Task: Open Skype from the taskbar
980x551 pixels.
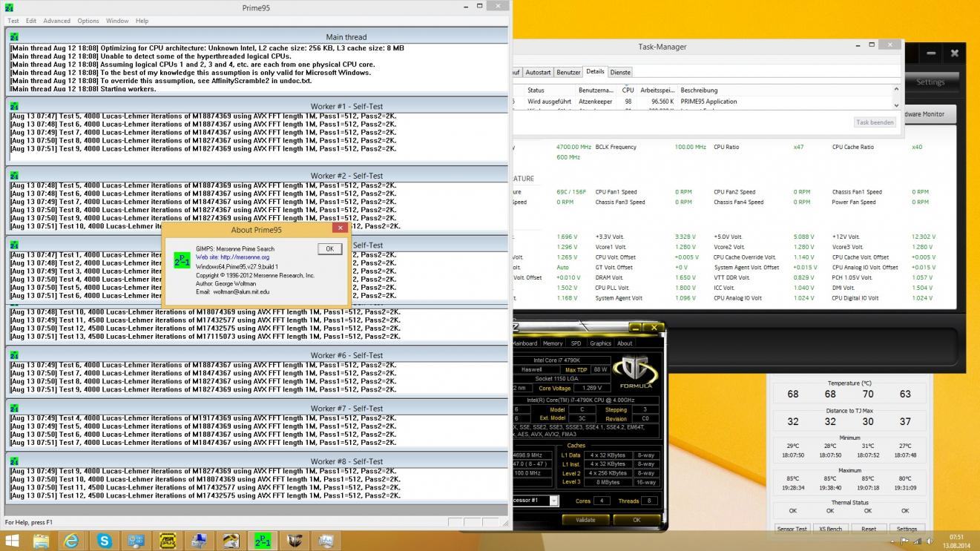Action: coord(105,541)
